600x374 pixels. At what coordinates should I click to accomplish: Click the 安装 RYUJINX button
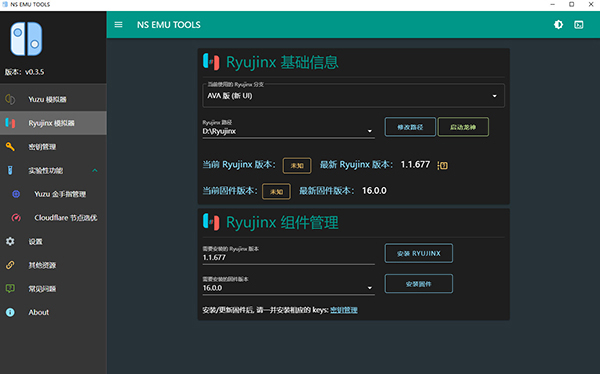(419, 253)
